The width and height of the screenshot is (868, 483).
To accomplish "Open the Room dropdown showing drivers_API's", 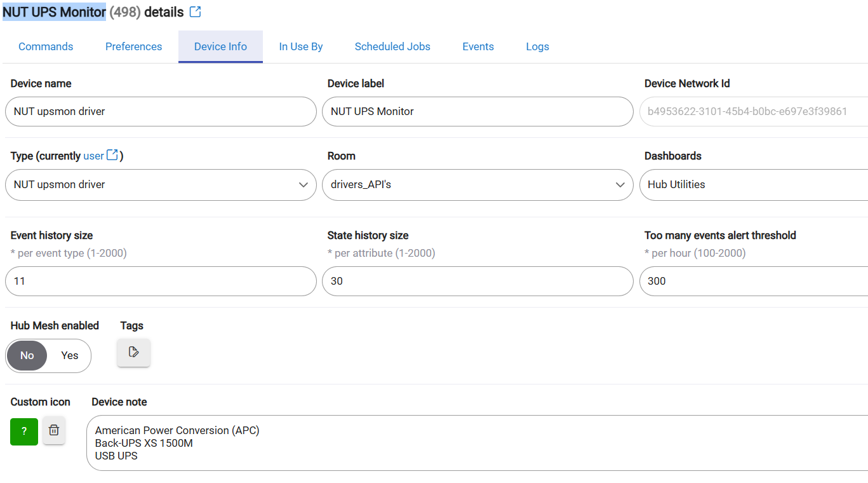I will pos(477,185).
